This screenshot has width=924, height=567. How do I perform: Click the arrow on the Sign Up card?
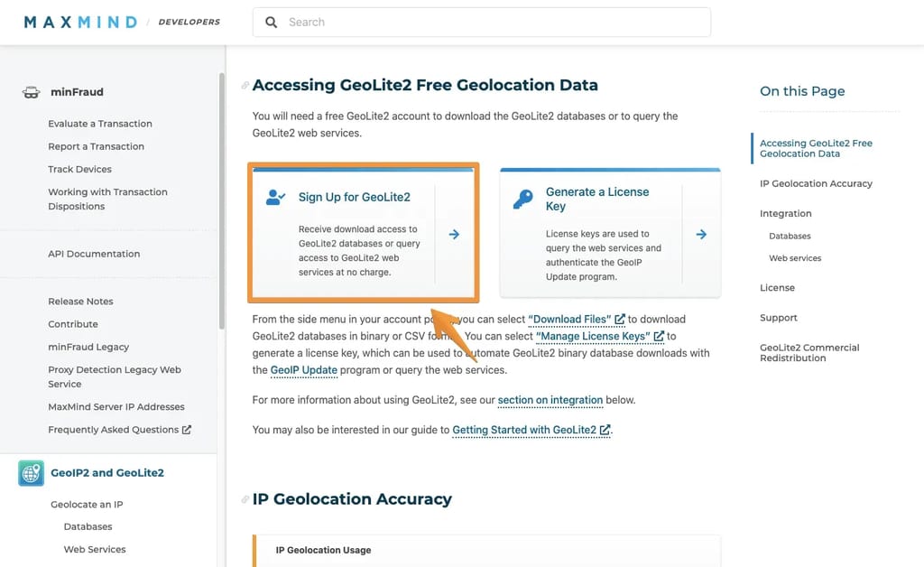(x=456, y=232)
